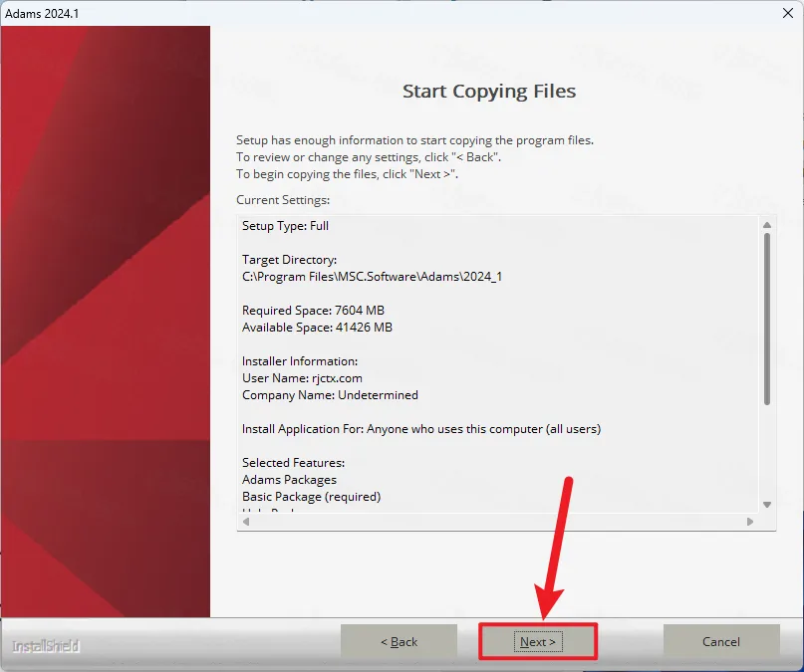Click the Next button to begin copying
Screen dimensions: 804x672
coord(538,642)
